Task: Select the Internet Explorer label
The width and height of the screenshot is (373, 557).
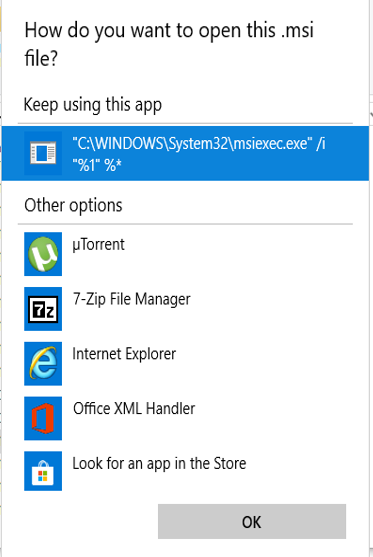Action: pos(124,354)
